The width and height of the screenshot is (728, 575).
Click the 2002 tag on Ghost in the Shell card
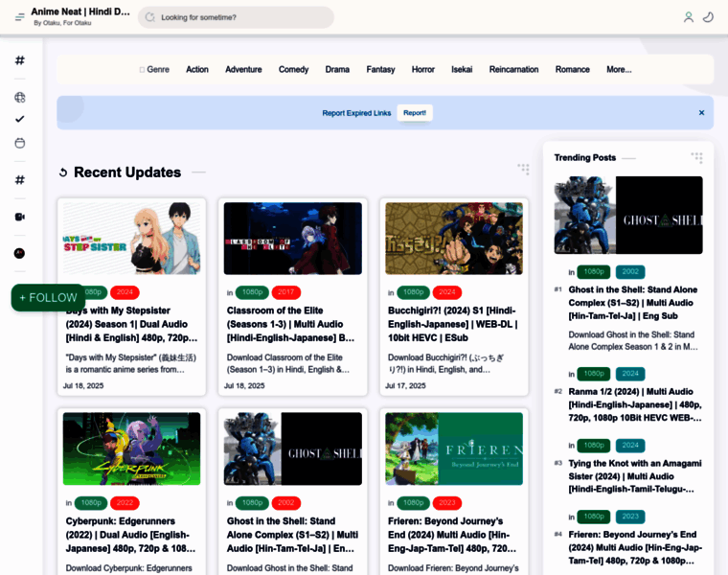[x=286, y=502]
